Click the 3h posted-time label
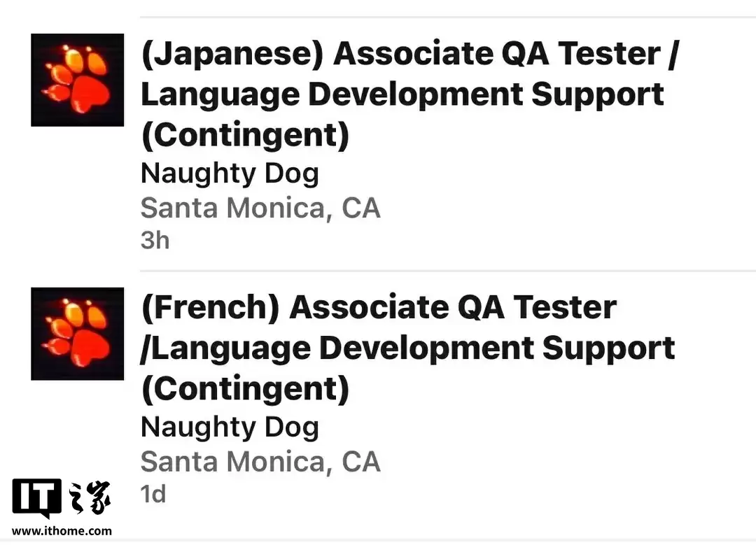 155,240
